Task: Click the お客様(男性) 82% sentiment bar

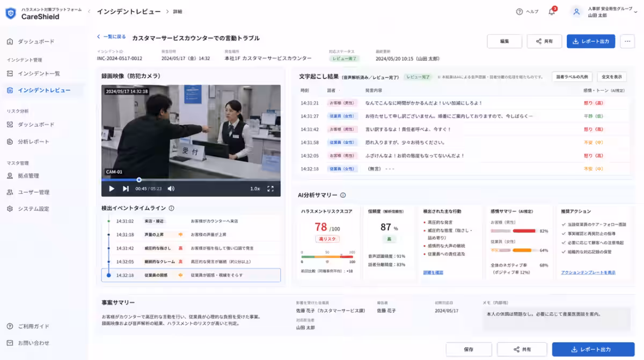Action: [x=514, y=231]
